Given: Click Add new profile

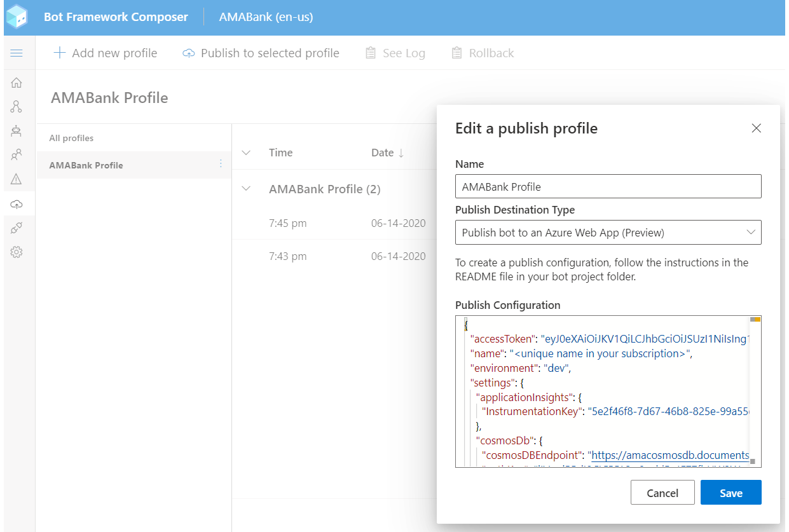Looking at the screenshot, I should (105, 53).
